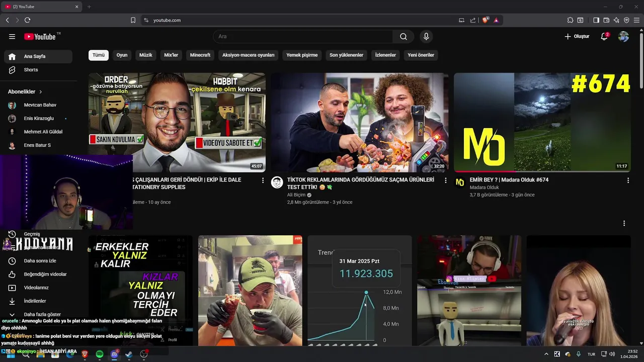Reload the page in the browser
Screen dimensions: 644x362
point(27,20)
